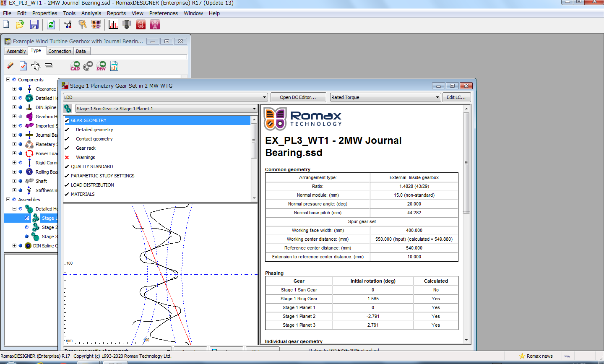Toggle the Detailed geometry checkmark
This screenshot has height=364, width=604.
67,130
